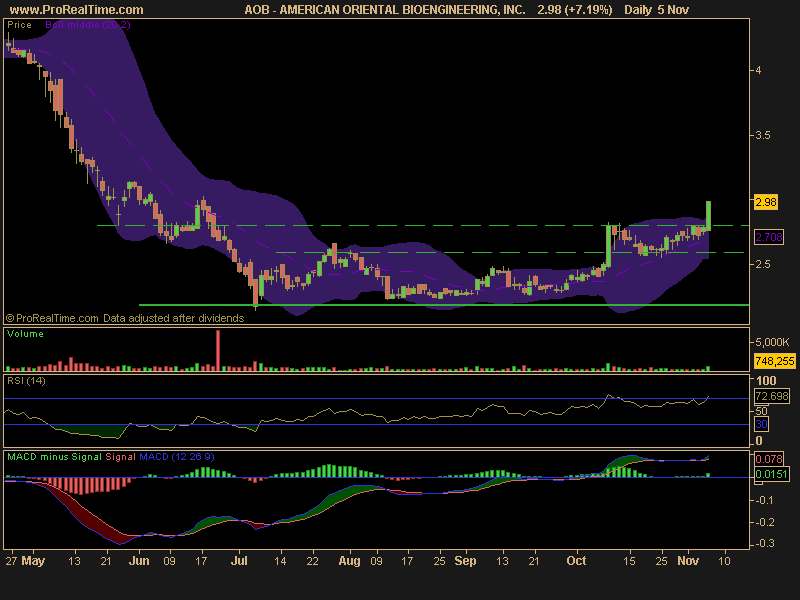The width and height of the screenshot is (800, 600).
Task: Click the copyright ProRealTime.com data note
Action: pos(125,318)
